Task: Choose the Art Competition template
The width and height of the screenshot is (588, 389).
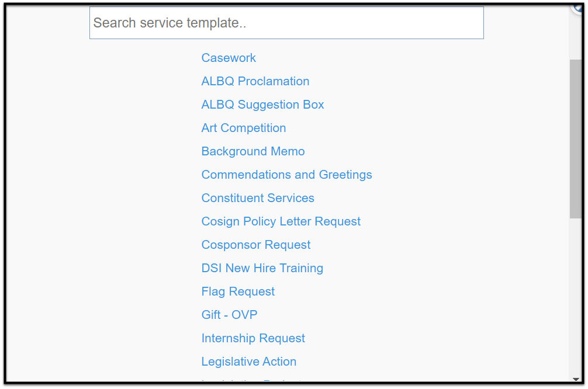Action: click(243, 128)
